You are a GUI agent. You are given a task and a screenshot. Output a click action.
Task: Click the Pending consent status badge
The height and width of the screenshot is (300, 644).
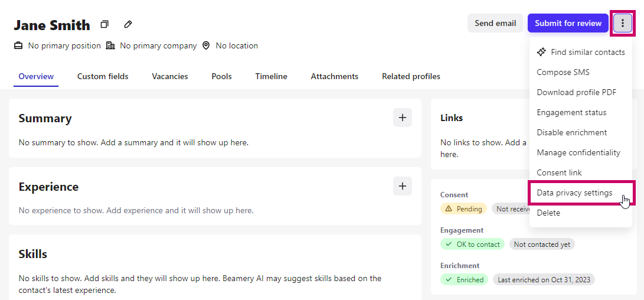click(x=464, y=209)
